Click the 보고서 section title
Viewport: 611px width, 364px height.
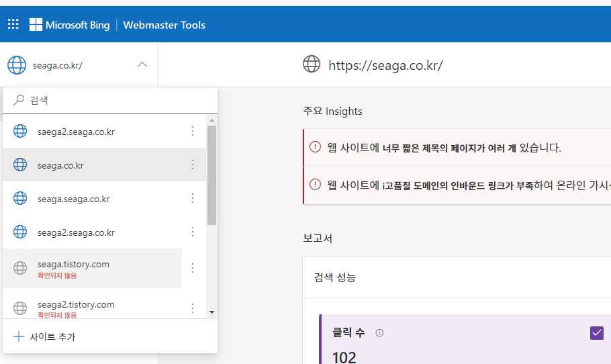[318, 238]
